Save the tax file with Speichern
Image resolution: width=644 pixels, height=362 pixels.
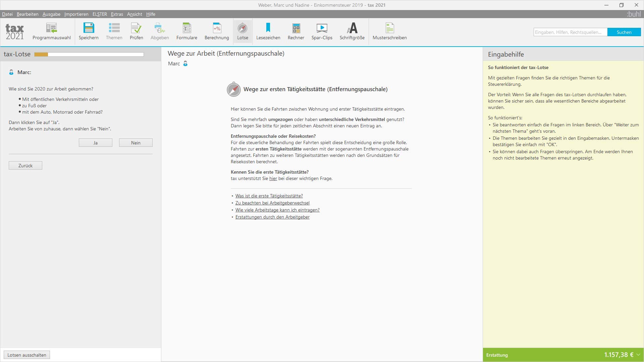click(89, 31)
